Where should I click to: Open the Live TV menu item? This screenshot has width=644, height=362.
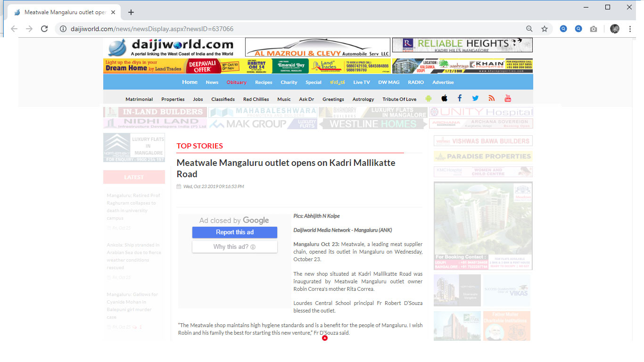pos(362,82)
